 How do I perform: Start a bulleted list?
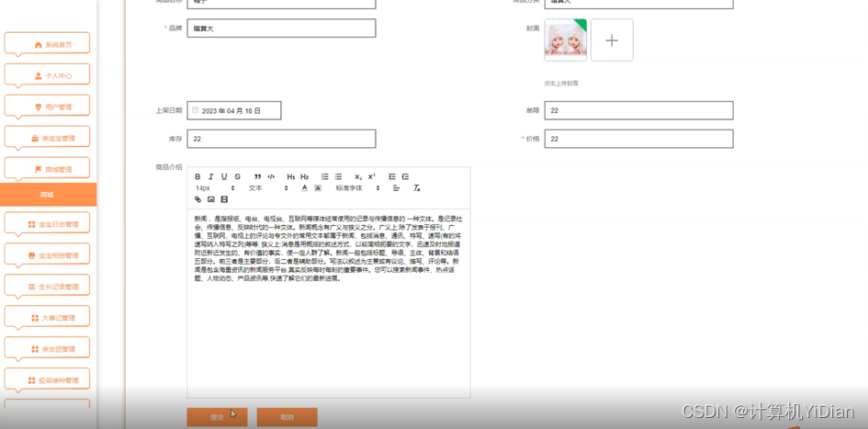pos(338,176)
